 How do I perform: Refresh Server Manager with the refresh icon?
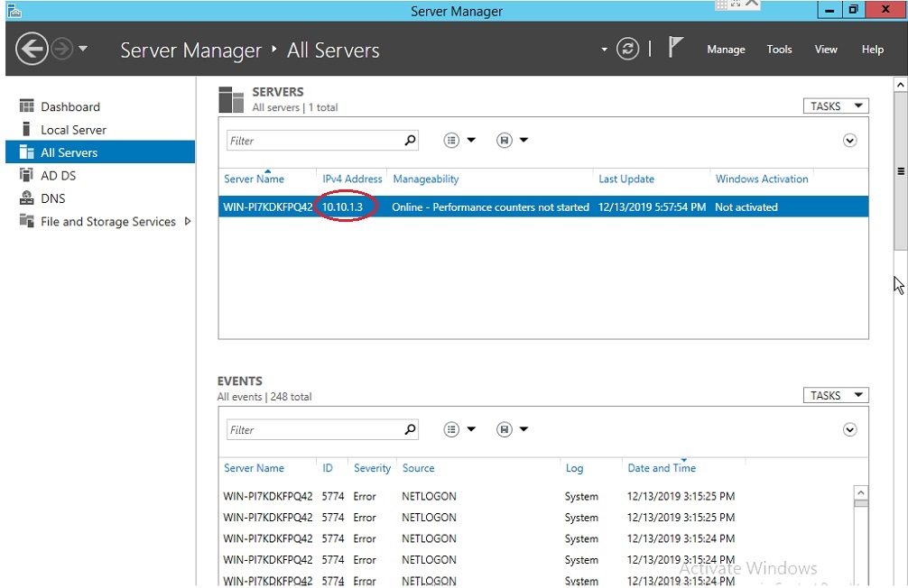click(x=627, y=49)
